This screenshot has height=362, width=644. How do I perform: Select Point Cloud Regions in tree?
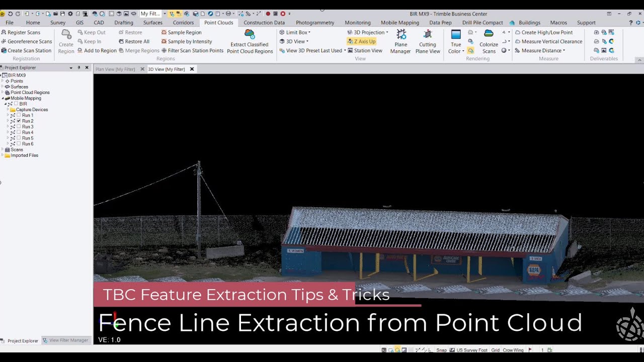30,93
